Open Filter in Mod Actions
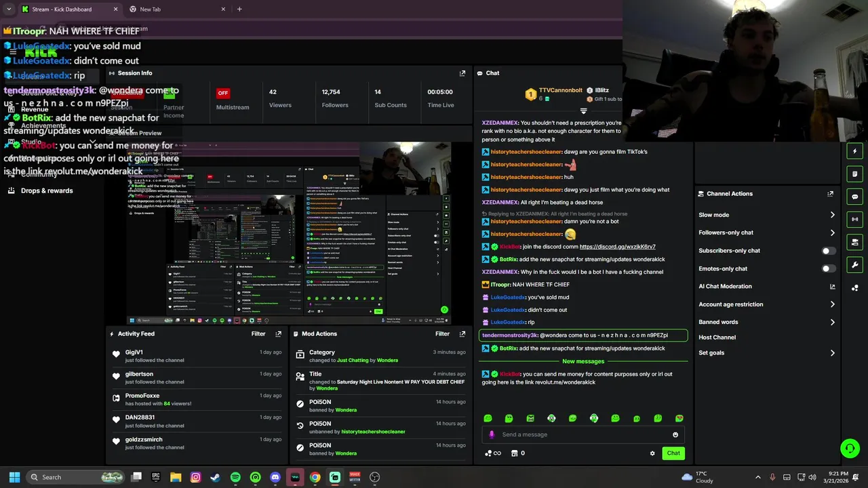 (x=442, y=334)
